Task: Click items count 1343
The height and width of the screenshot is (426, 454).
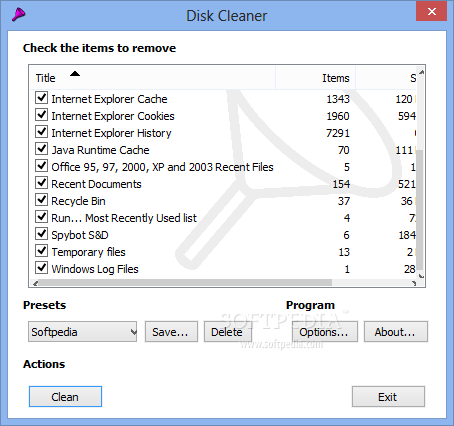Action: pyautogui.click(x=338, y=99)
